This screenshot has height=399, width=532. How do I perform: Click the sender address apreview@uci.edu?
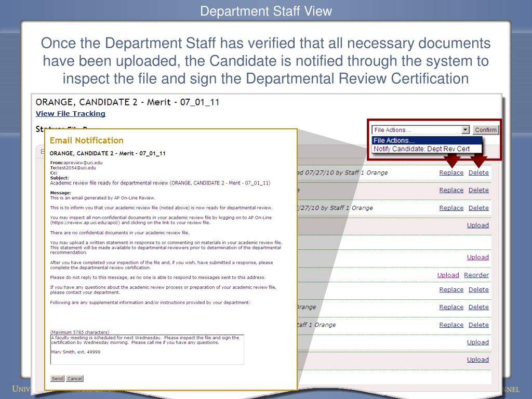(x=83, y=163)
